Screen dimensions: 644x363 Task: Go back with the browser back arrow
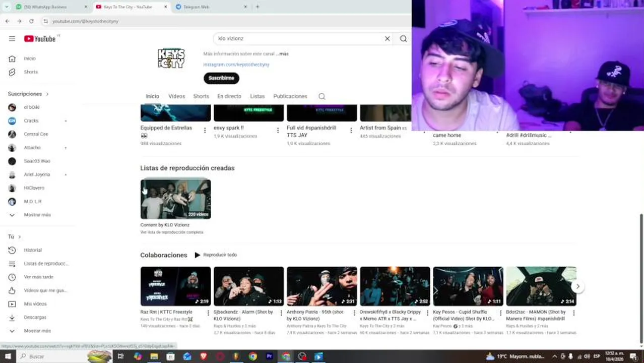point(7,21)
